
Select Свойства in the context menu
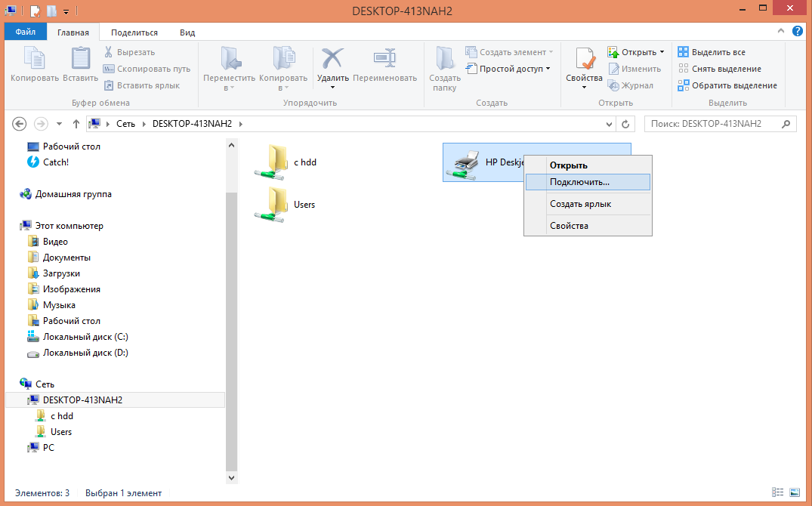pyautogui.click(x=569, y=225)
